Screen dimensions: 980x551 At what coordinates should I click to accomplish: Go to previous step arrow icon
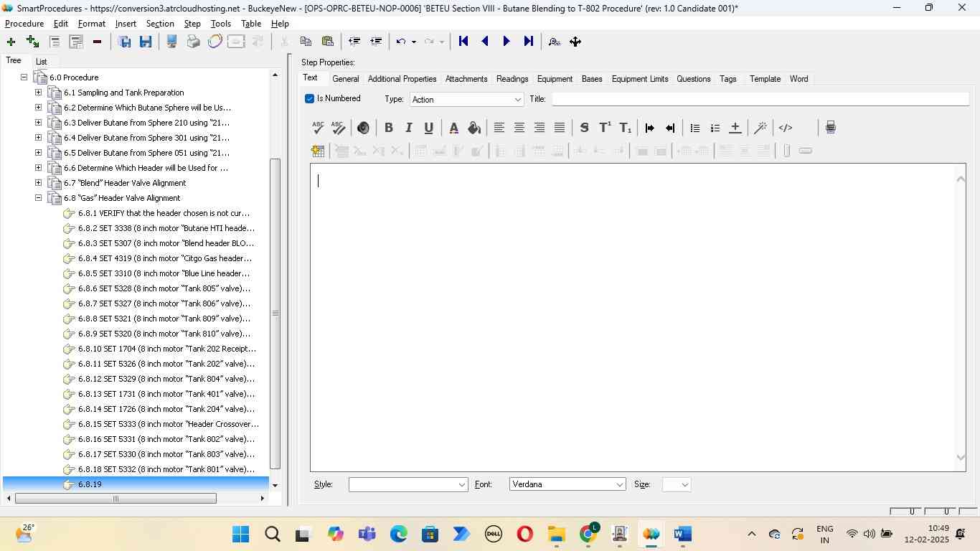point(485,42)
